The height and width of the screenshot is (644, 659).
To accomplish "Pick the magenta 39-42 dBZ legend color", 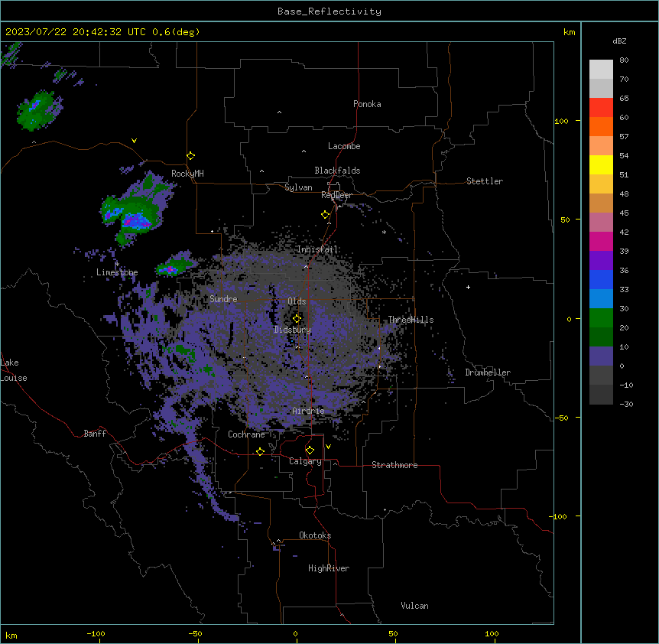I will (x=601, y=241).
